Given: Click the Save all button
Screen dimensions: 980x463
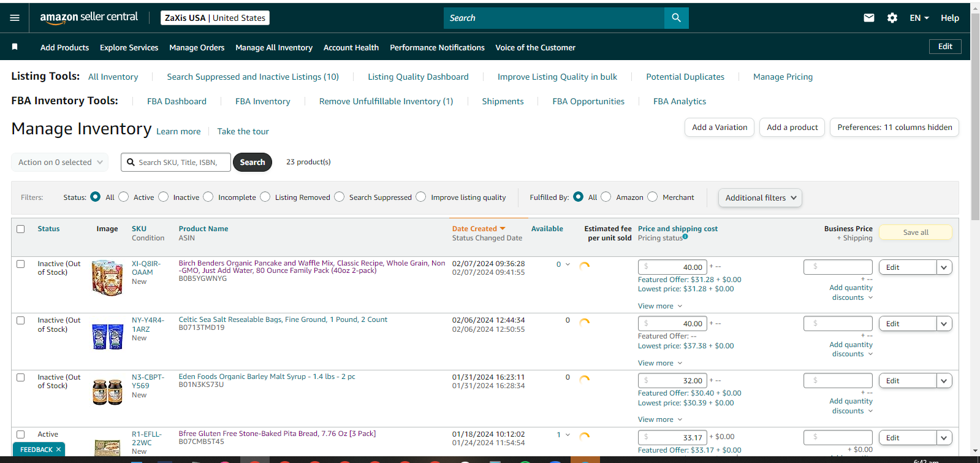Looking at the screenshot, I should [916, 232].
